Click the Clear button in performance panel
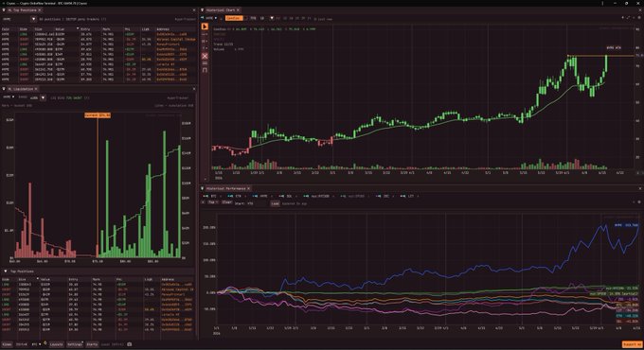 pos(226,202)
